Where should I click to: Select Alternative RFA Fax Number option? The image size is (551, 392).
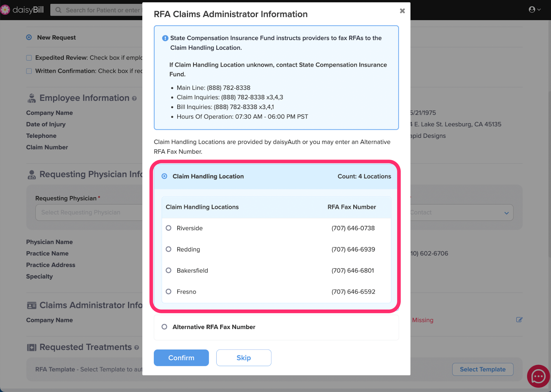[x=165, y=327]
